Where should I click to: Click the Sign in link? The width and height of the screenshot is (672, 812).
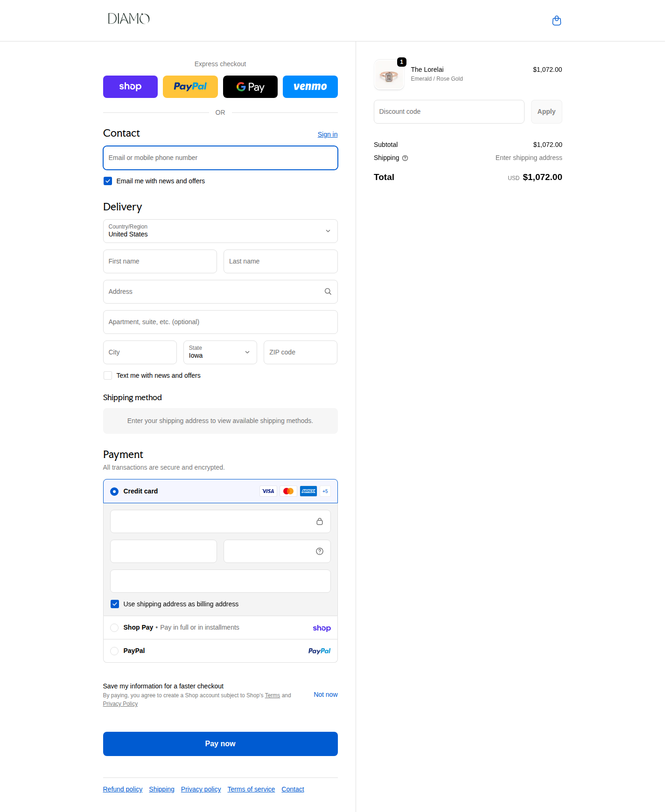328,134
